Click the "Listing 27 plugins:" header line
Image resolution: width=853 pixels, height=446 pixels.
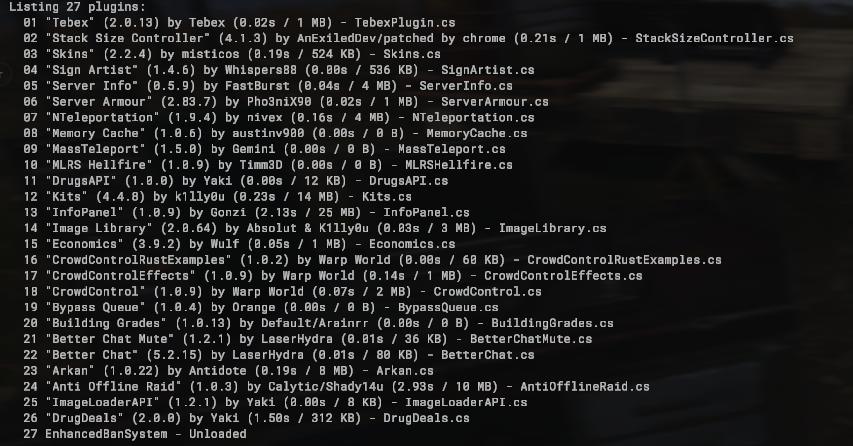click(x=70, y=7)
